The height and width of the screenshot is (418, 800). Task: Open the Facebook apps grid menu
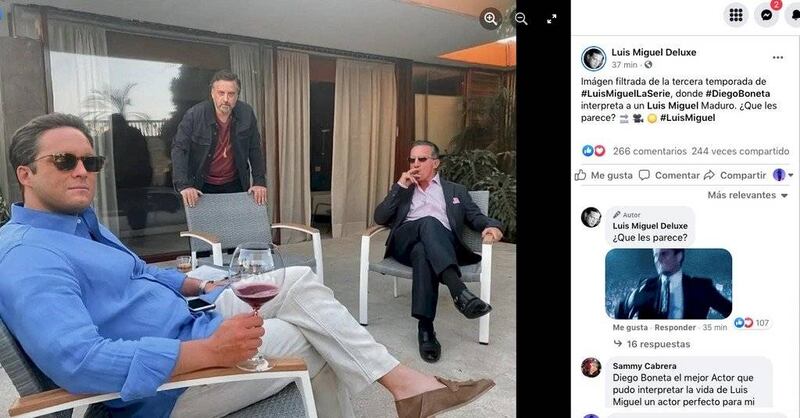click(736, 15)
